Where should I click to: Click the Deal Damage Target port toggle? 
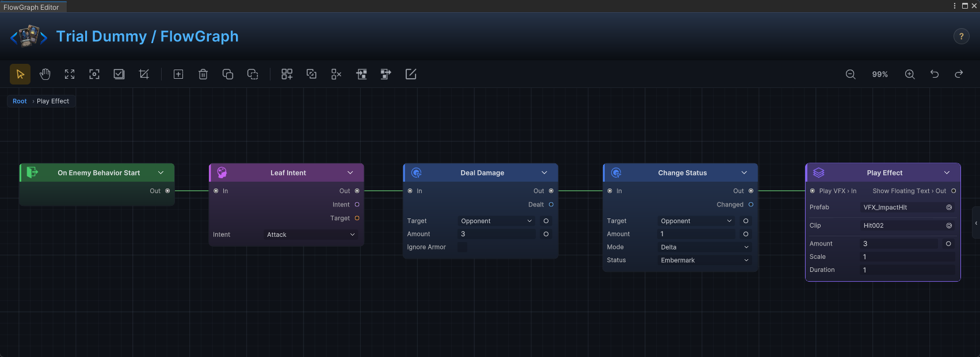coord(546,221)
